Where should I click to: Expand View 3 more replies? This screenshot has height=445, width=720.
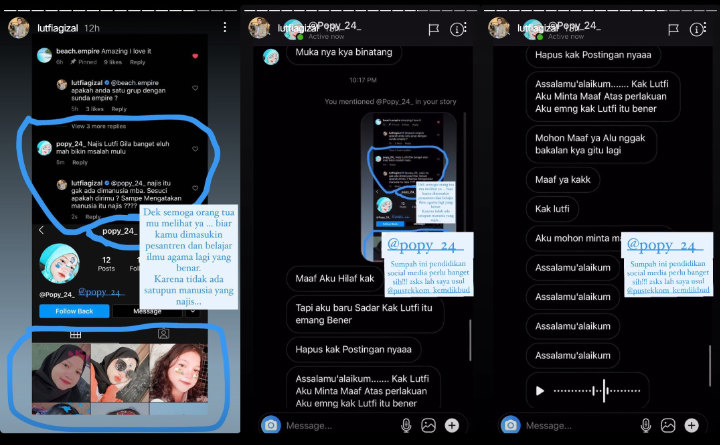coord(98,126)
